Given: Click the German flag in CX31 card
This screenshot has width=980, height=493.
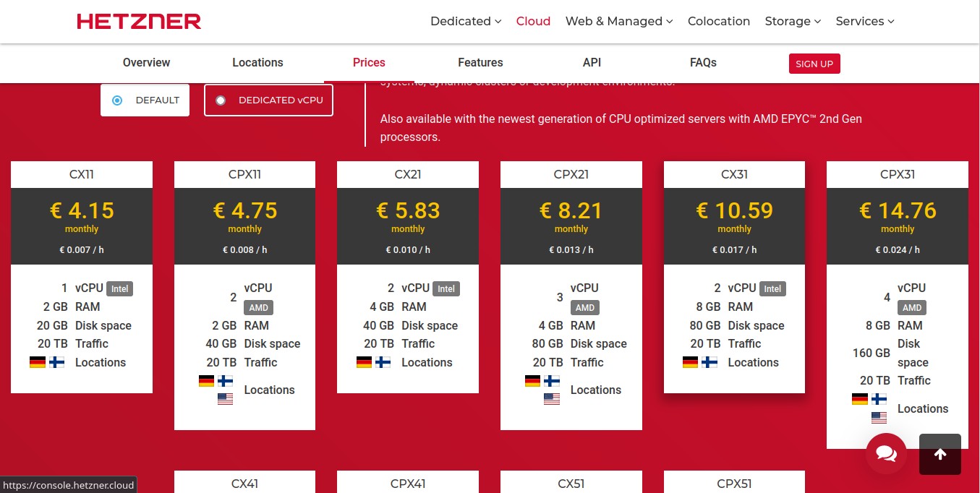Looking at the screenshot, I should [691, 362].
